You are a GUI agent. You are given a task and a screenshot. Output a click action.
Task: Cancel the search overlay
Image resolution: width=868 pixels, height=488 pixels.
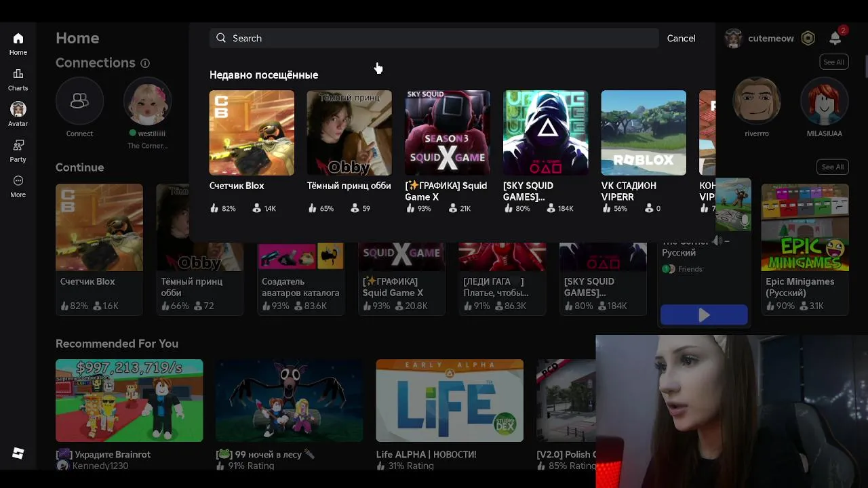click(x=681, y=38)
